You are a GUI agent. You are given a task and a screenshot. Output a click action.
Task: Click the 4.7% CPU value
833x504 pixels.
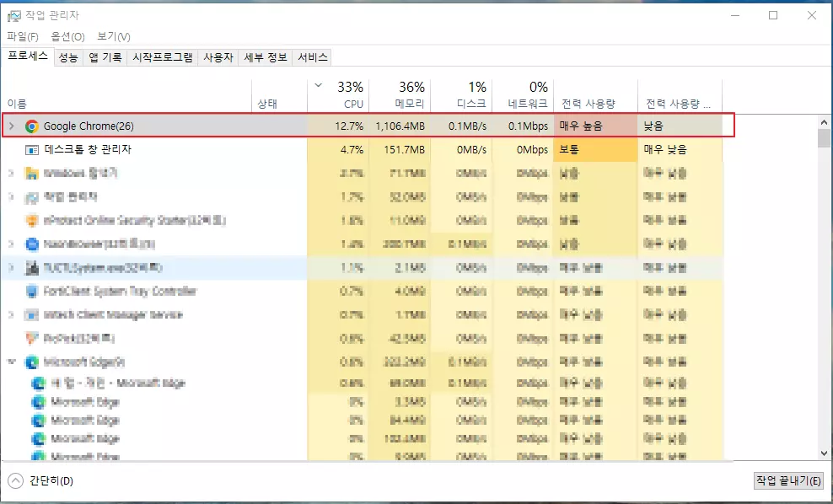352,150
